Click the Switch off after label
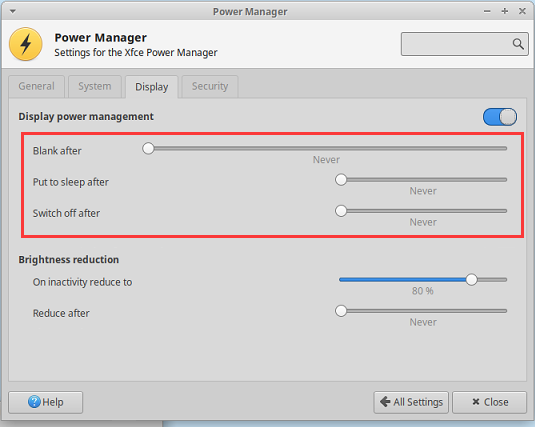Screen dimensions: 535x427 tap(66, 213)
